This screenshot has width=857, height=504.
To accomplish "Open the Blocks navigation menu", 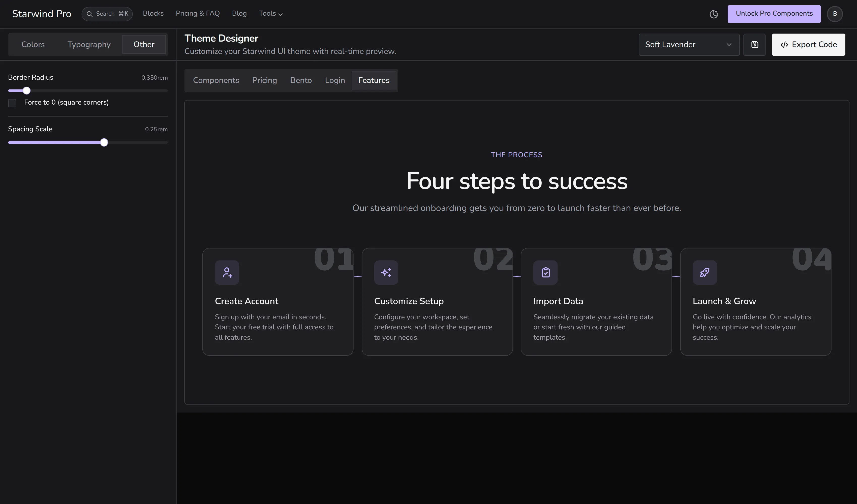I will [153, 14].
